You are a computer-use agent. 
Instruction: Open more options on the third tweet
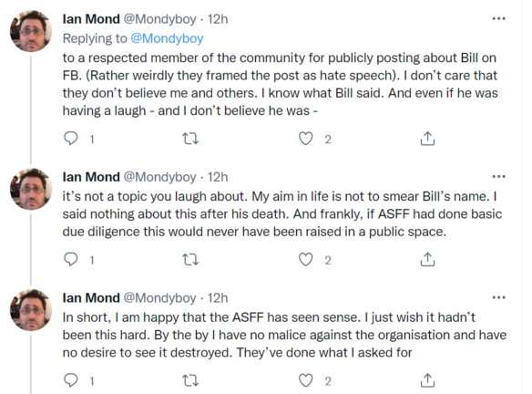point(499,297)
